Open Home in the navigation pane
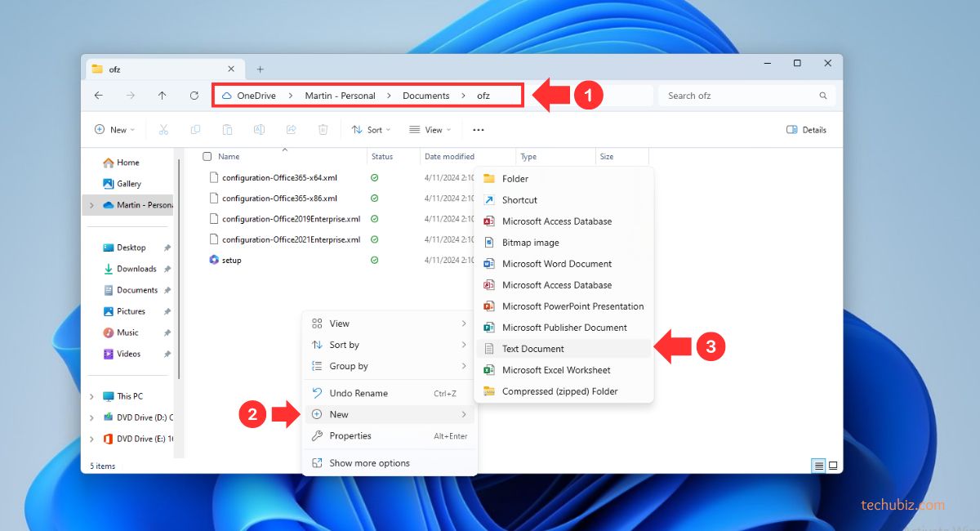 coord(121,163)
